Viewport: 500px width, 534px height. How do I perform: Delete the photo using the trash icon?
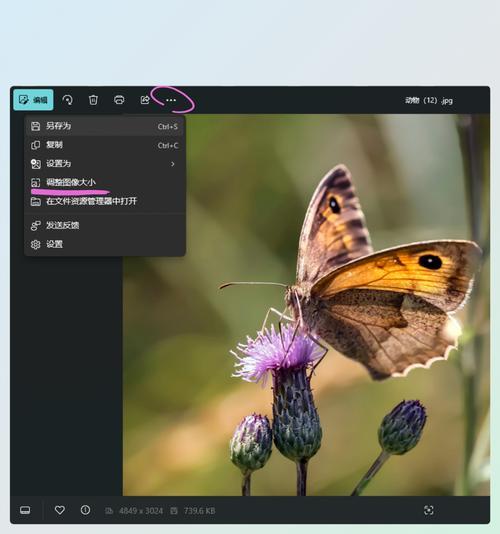[x=93, y=100]
